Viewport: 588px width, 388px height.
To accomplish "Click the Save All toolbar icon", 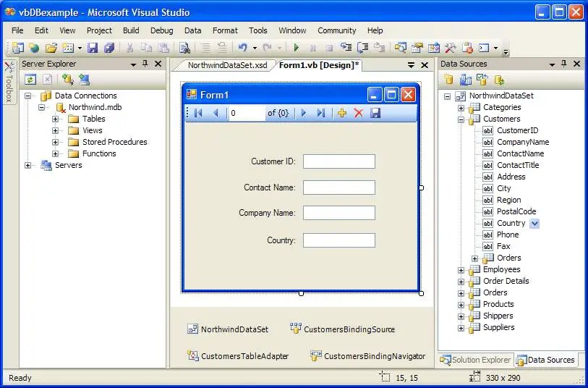I will (109, 48).
